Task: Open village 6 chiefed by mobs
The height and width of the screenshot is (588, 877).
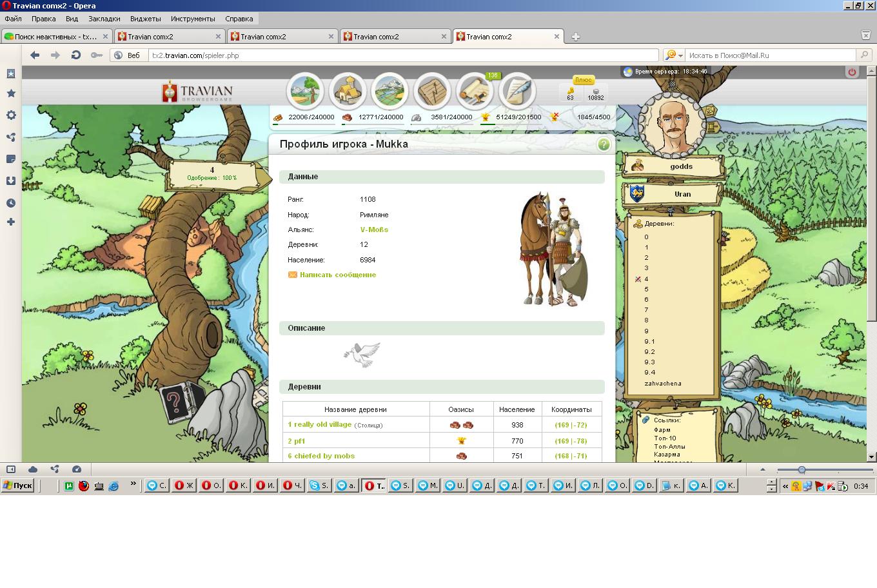Action: (x=321, y=456)
